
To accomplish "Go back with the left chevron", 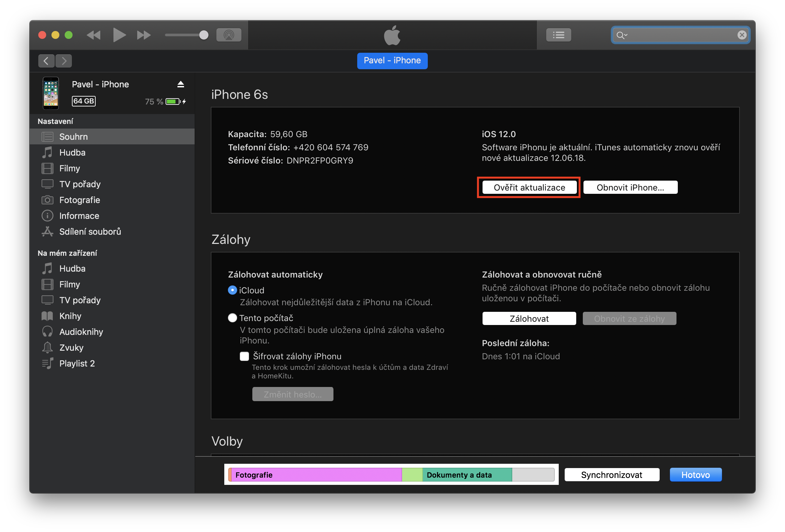I will [47, 61].
